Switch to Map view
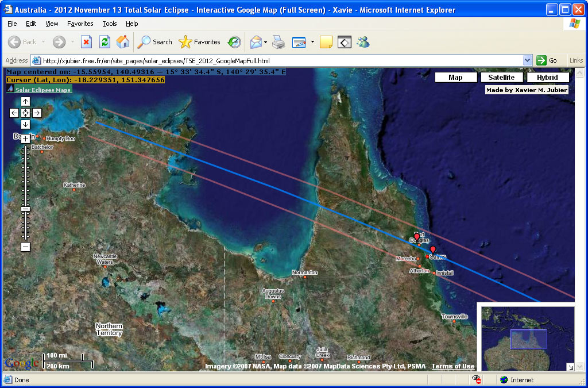Viewport: 588px width, 388px height. (x=455, y=77)
